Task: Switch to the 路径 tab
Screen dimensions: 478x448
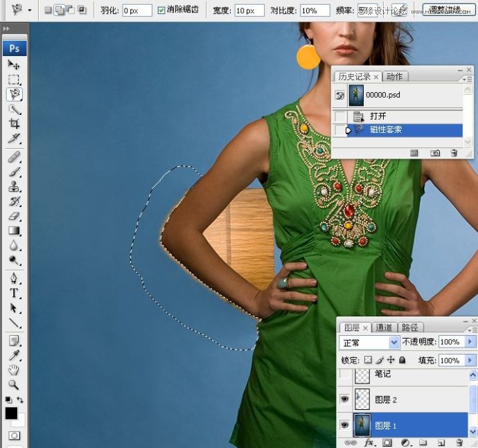Action: (409, 328)
